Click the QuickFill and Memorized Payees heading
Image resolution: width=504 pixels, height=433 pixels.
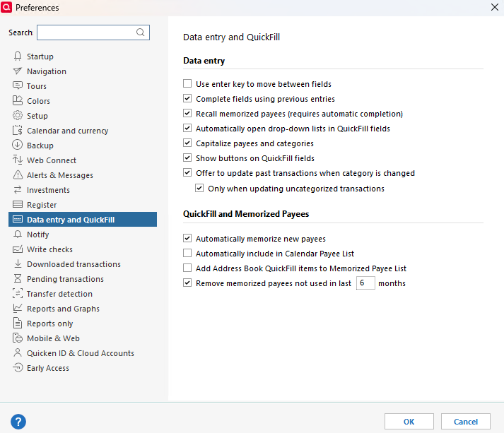tap(246, 214)
